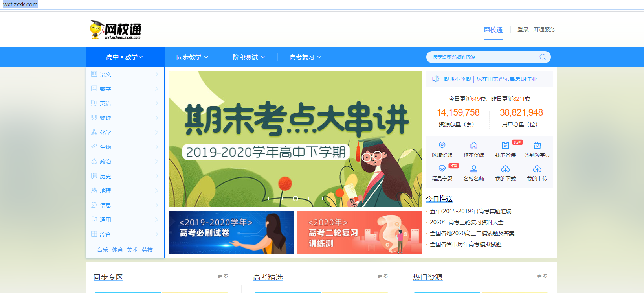Screen dimensions: 644x293
Task: Open 名校名师 person icon
Action: pos(474,169)
